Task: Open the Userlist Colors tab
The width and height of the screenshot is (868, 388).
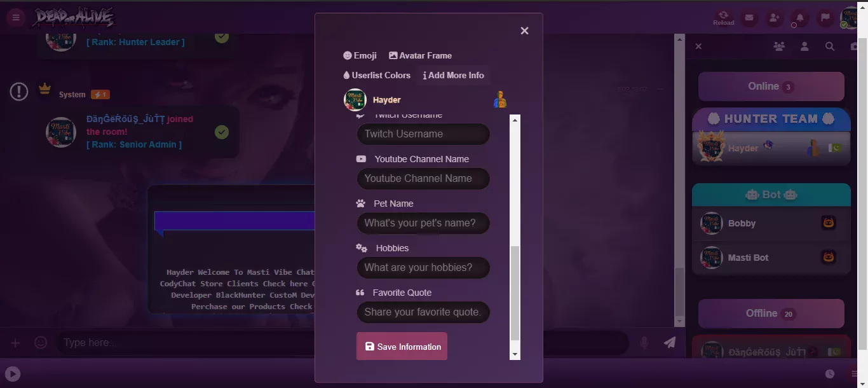Action: click(377, 75)
